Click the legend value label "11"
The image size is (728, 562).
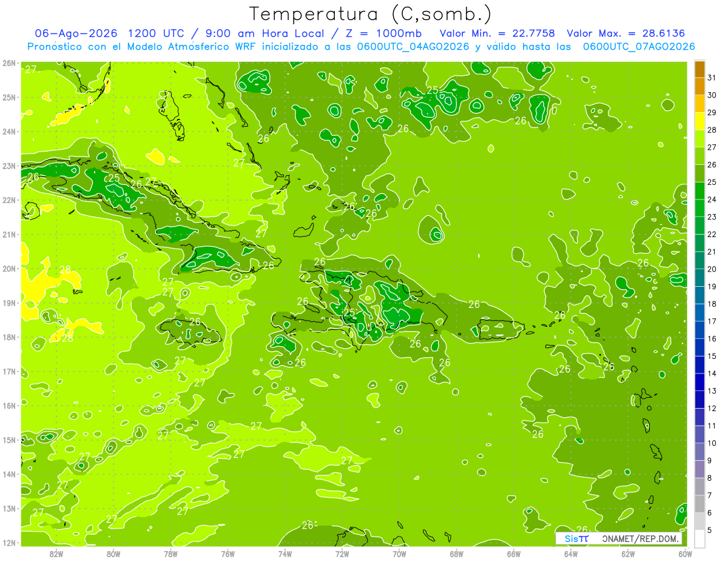coord(712,426)
